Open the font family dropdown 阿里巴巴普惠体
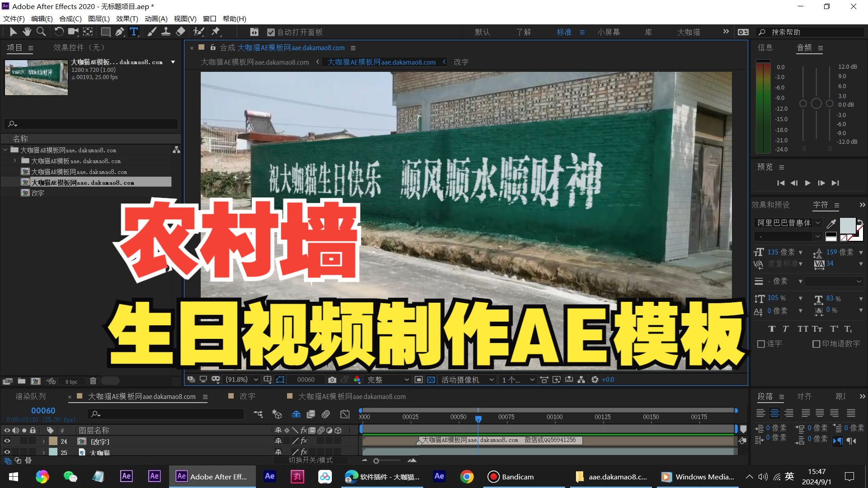 pyautogui.click(x=789, y=223)
